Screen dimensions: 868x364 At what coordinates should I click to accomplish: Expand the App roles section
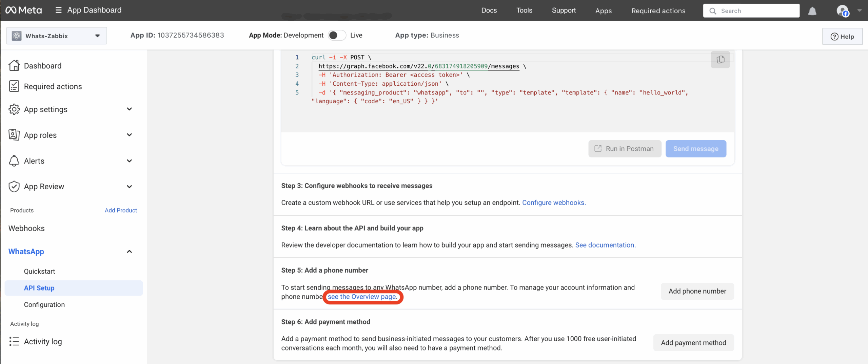(129, 135)
